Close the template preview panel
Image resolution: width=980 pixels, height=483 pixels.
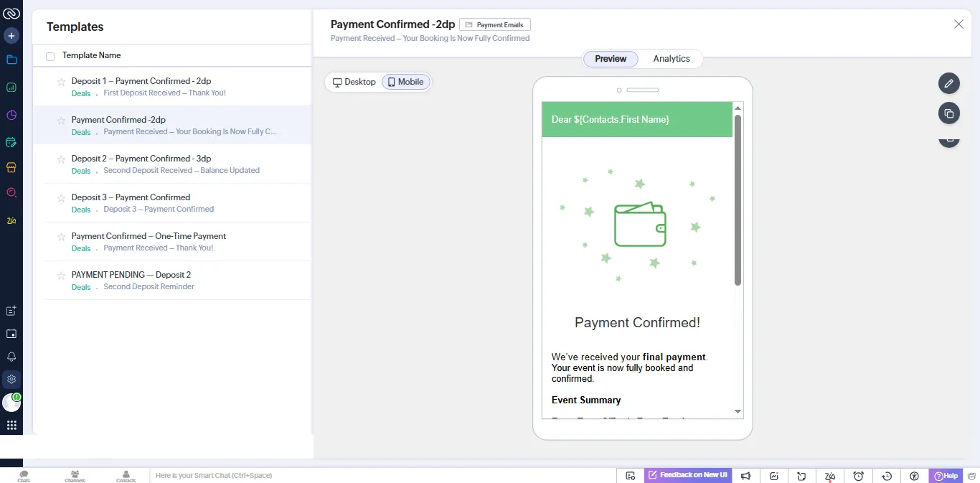click(x=958, y=24)
